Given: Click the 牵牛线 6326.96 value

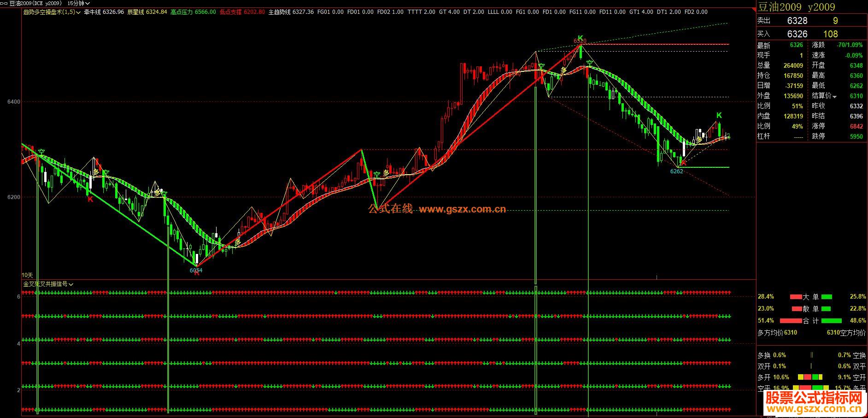Looking at the screenshot, I should click(104, 12).
